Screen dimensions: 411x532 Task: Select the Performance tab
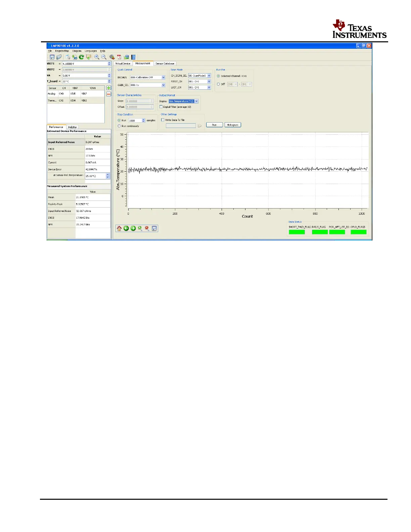[56, 127]
